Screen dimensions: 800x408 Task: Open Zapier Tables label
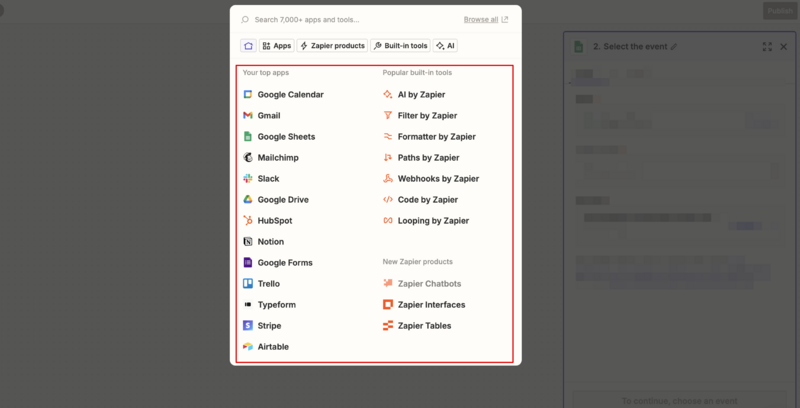pos(424,325)
